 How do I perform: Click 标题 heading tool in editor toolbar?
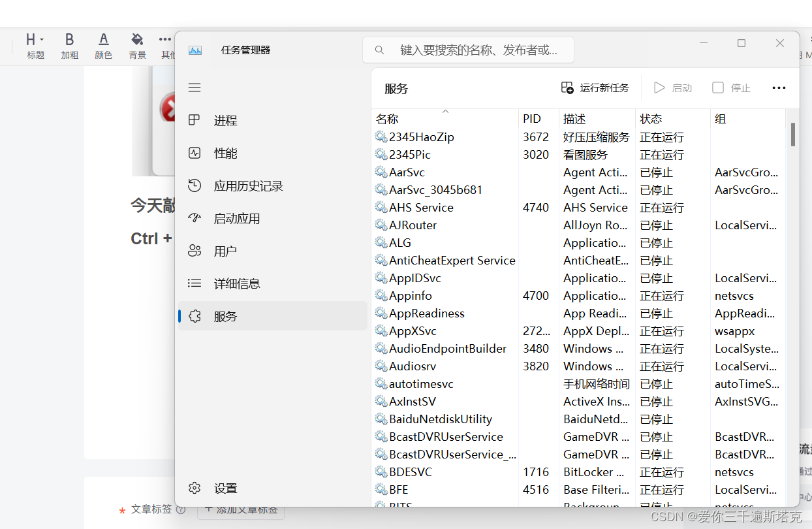(x=35, y=46)
